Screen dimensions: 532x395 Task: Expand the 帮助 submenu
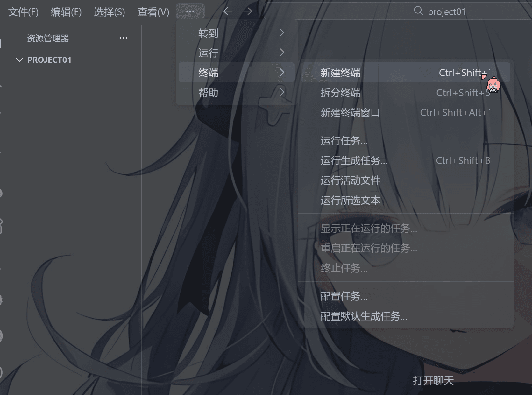(237, 93)
